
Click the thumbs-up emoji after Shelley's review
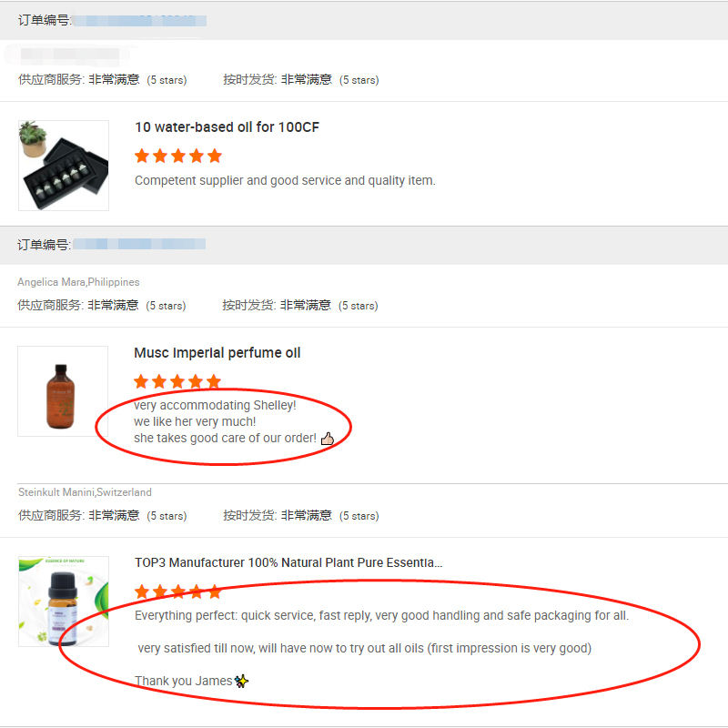pyautogui.click(x=328, y=439)
